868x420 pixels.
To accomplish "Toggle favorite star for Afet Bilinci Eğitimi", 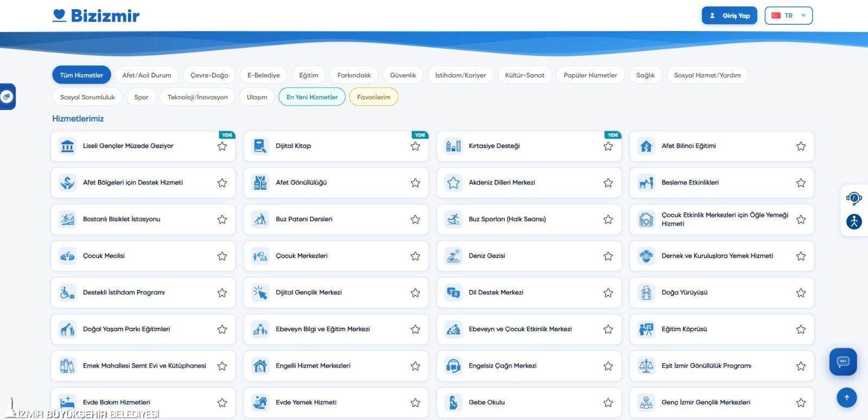I will tap(801, 146).
